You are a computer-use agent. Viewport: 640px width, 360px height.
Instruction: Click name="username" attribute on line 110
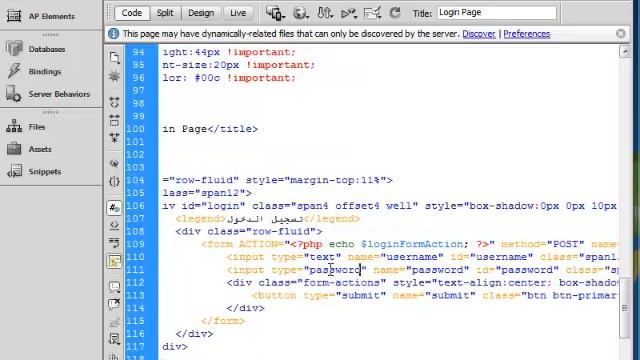[396, 257]
